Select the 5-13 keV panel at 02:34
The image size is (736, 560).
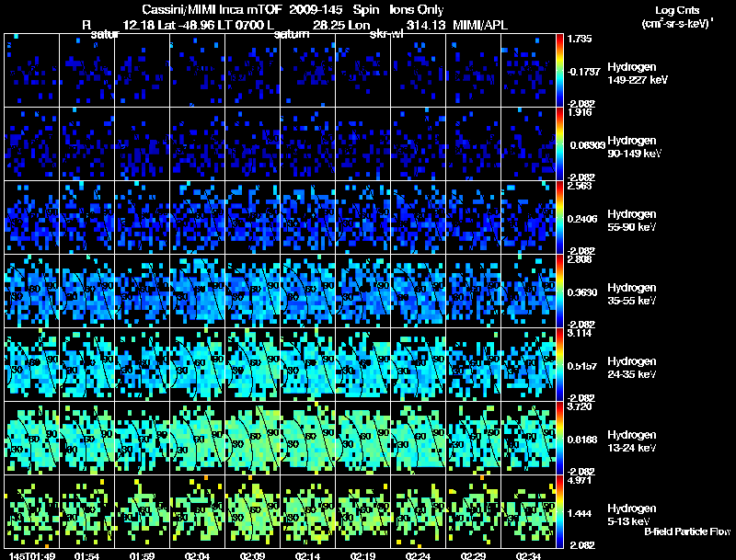(528, 512)
